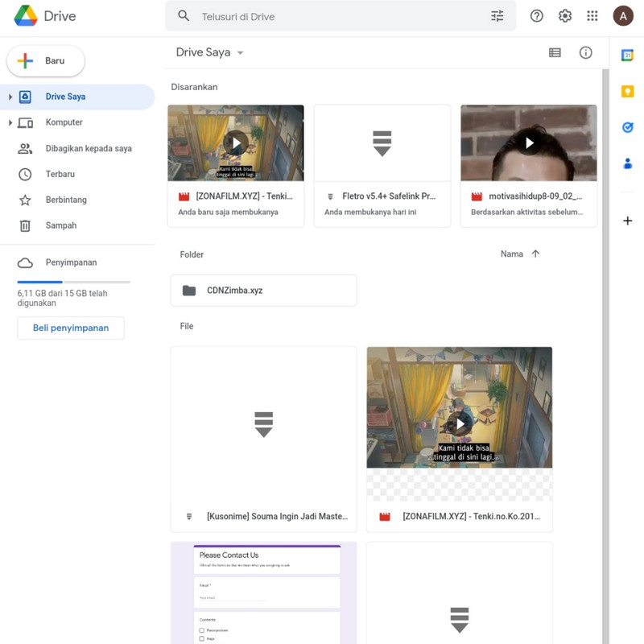Image resolution: width=644 pixels, height=644 pixels.
Task: Open Terbaru in the sidebar
Action: click(77, 174)
